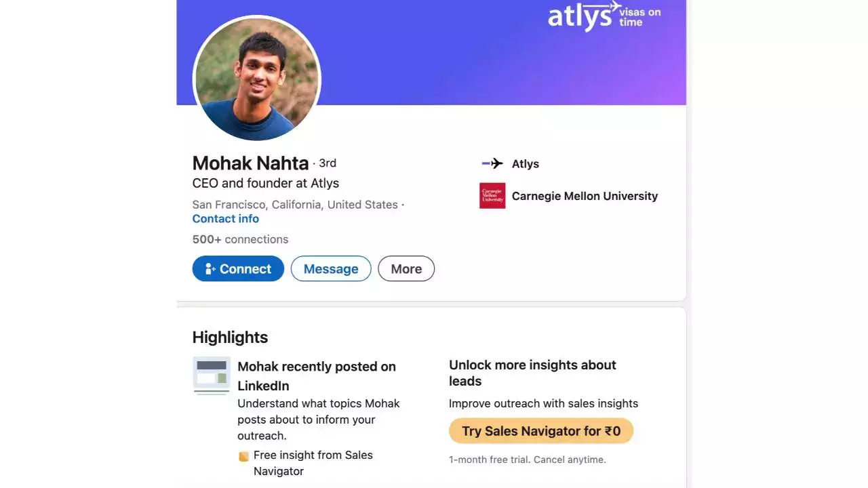Click the person-plus icon in Connect

tap(210, 269)
